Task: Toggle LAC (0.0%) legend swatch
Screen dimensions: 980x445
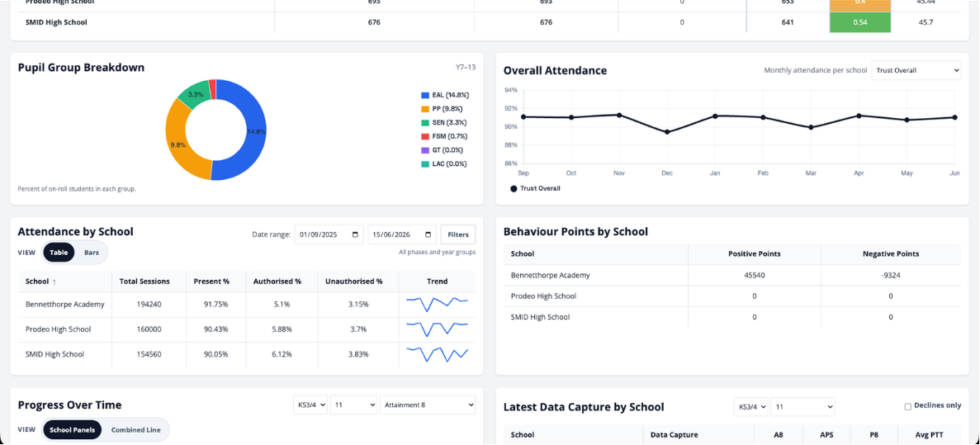Action: (425, 163)
